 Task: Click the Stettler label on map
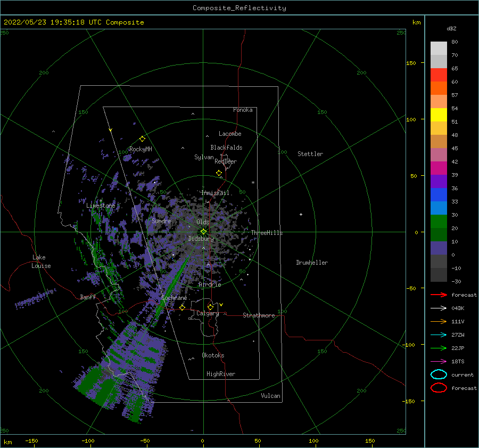tap(310, 154)
